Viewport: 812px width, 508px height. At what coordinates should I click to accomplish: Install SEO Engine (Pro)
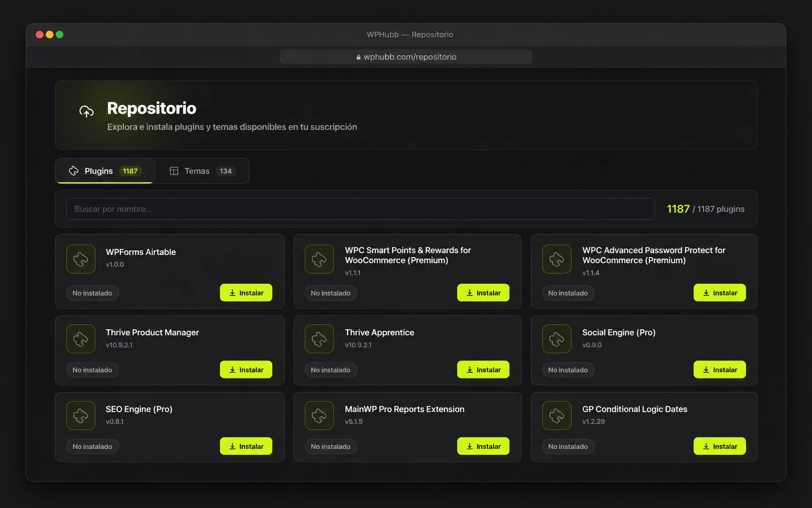(246, 447)
